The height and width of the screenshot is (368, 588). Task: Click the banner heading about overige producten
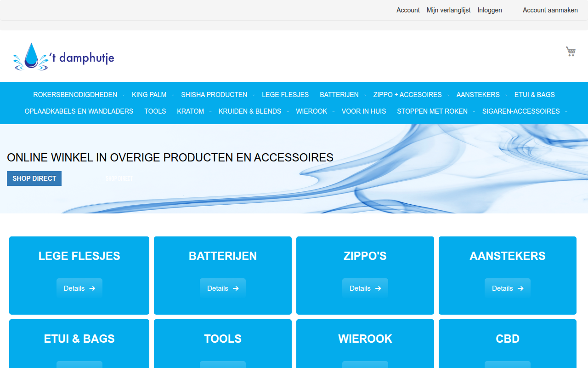[x=170, y=157]
